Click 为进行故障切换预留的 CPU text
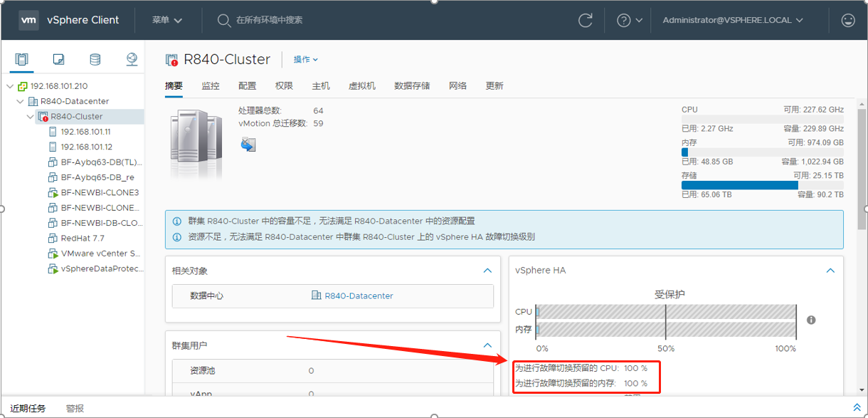This screenshot has height=418, width=868. point(566,368)
